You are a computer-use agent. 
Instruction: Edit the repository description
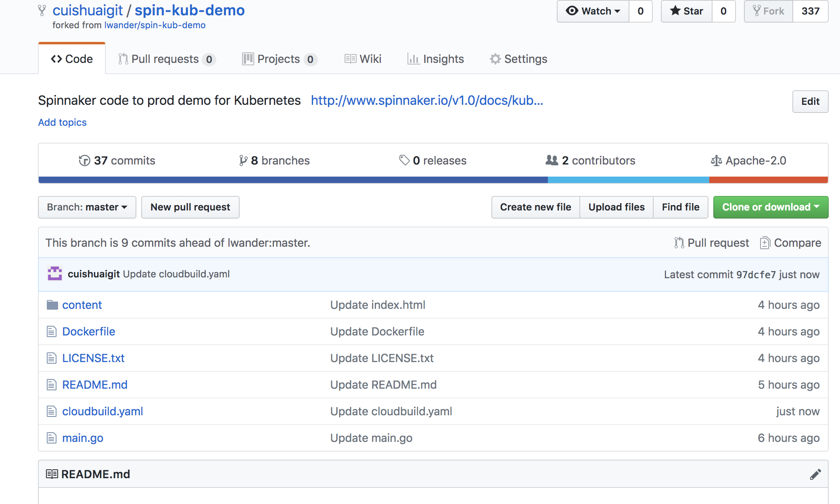(810, 102)
